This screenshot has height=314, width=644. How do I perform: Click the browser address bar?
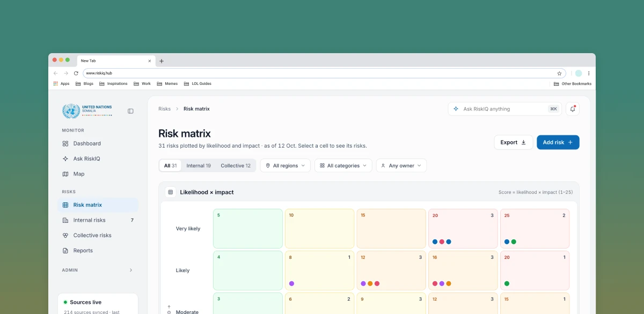point(324,74)
